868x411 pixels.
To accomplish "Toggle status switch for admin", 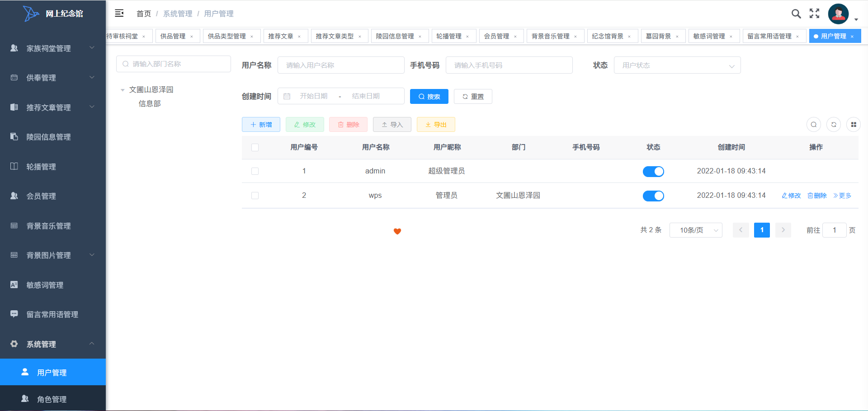I will (x=653, y=172).
